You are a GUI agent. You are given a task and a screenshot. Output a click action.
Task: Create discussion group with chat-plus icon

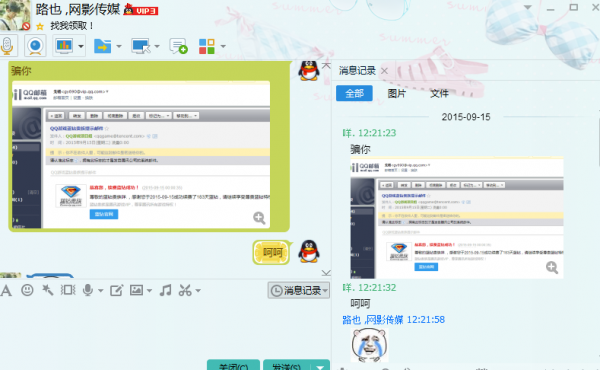pos(178,46)
